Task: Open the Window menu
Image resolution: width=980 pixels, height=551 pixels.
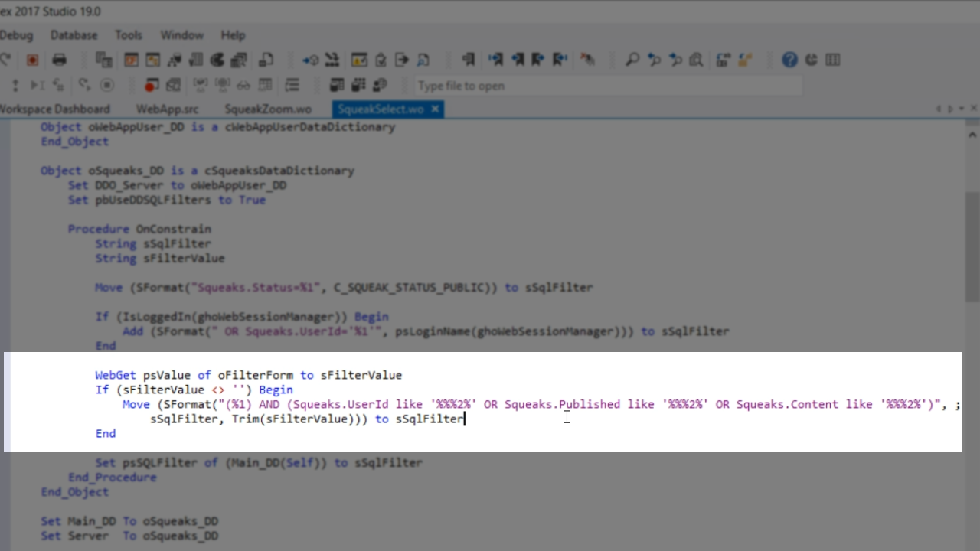Action: coord(181,35)
